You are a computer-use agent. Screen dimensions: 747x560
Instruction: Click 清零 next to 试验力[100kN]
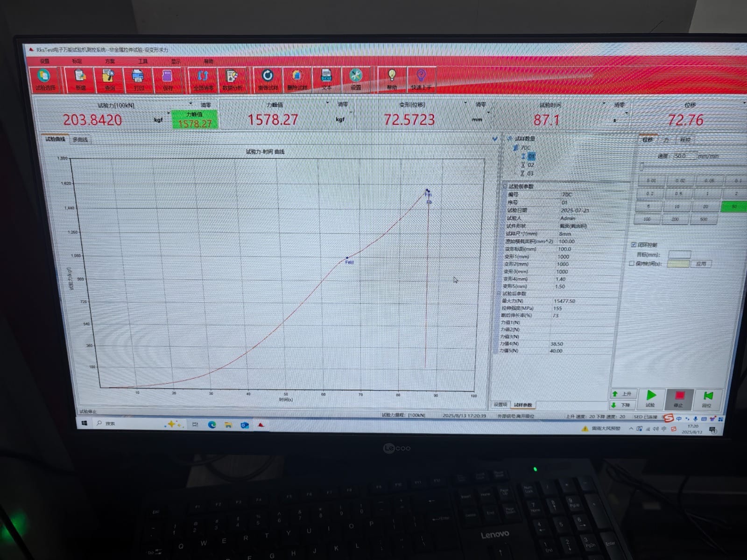[x=206, y=105]
